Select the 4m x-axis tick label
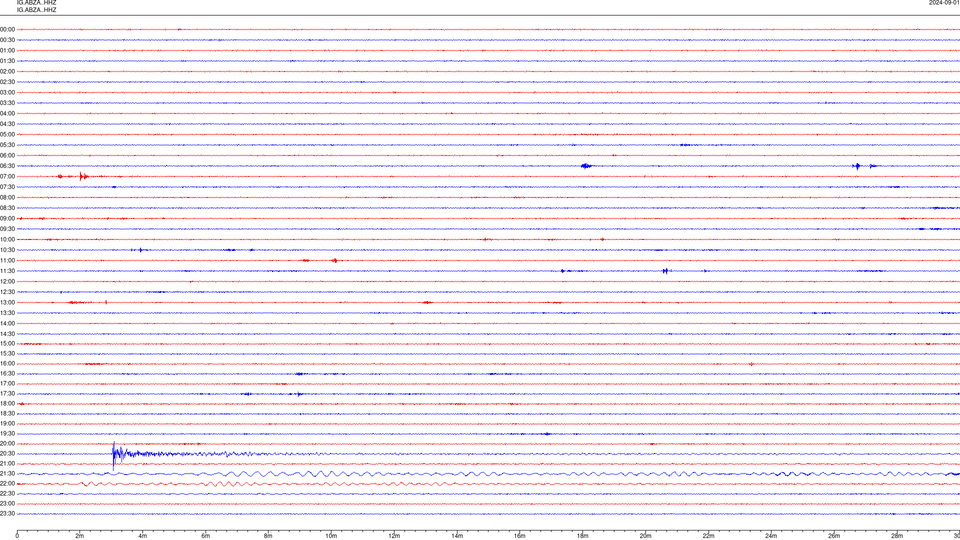960x540 pixels. 143,536
